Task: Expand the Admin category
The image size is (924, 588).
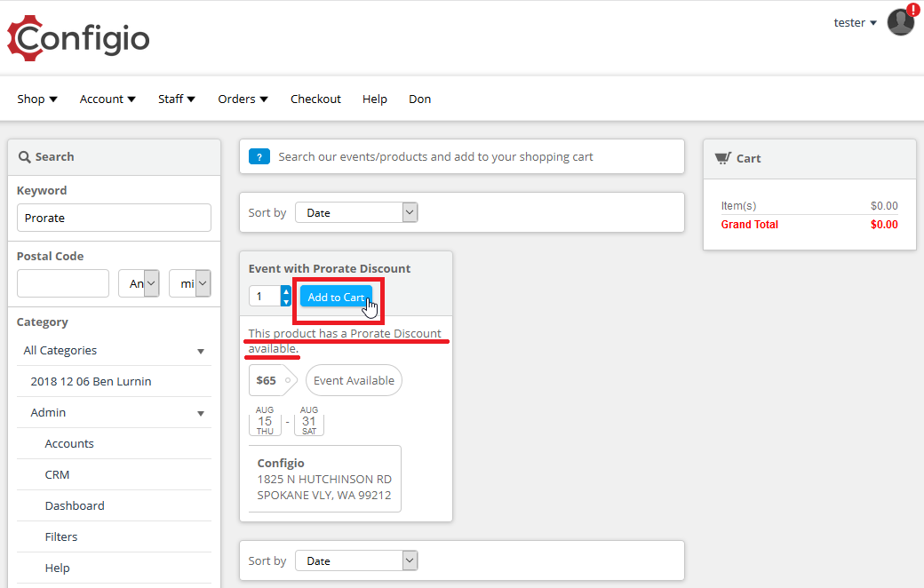Action: (201, 413)
